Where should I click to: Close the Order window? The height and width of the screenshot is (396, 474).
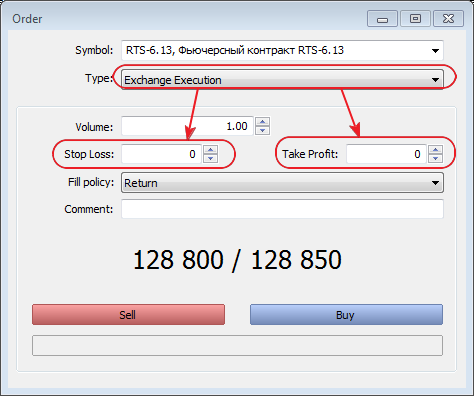[x=448, y=19]
